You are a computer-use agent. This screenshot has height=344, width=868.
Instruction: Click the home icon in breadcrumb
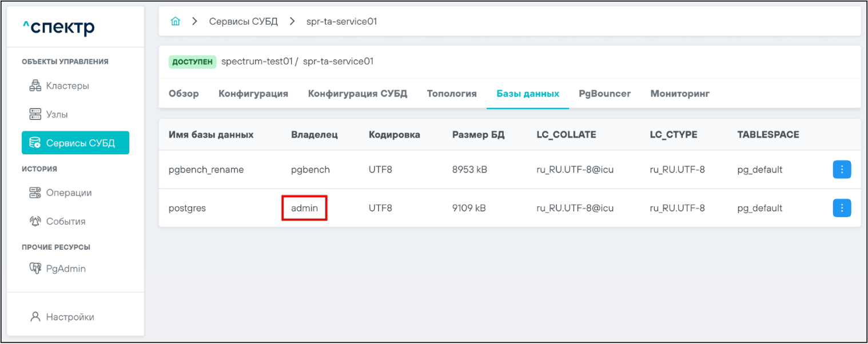coord(176,22)
